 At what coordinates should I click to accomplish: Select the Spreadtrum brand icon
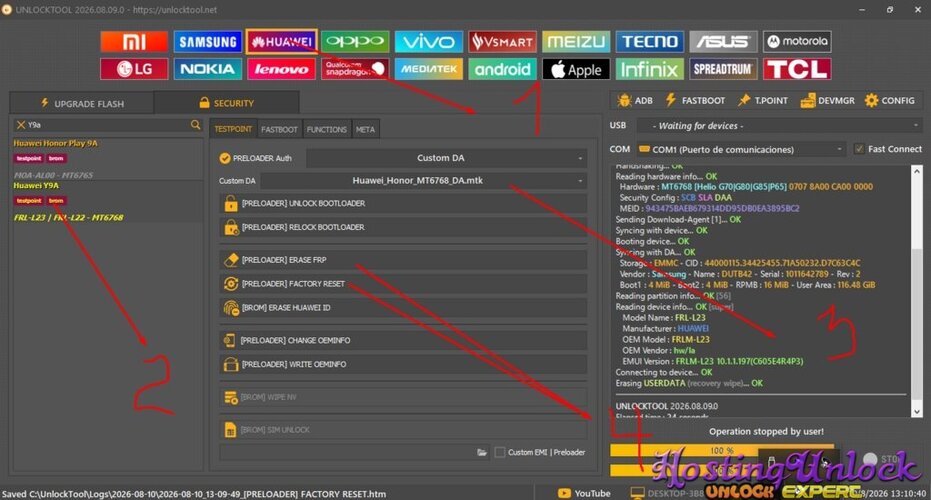point(723,69)
